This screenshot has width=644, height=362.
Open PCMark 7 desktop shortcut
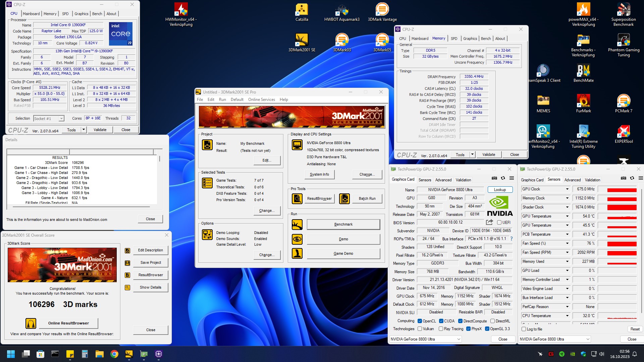coord(624,104)
